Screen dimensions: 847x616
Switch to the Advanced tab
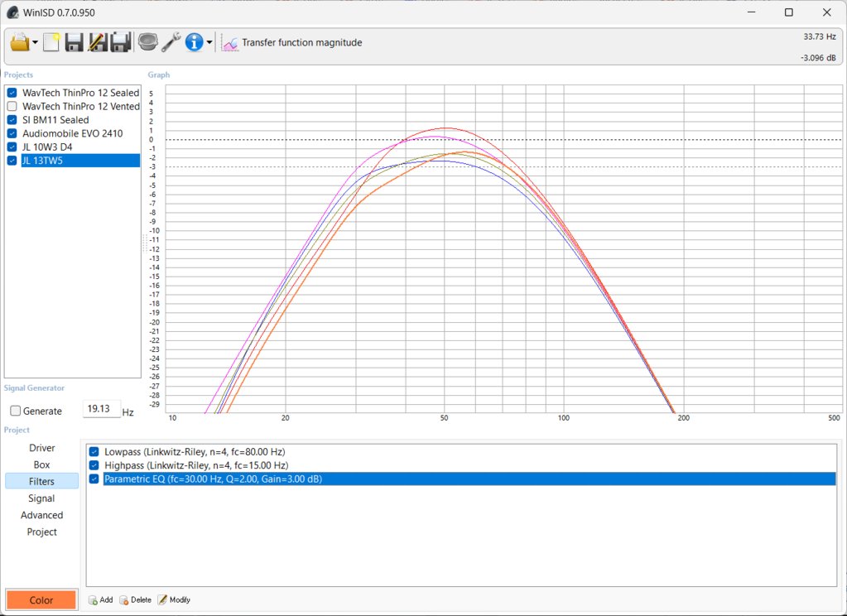(x=42, y=515)
